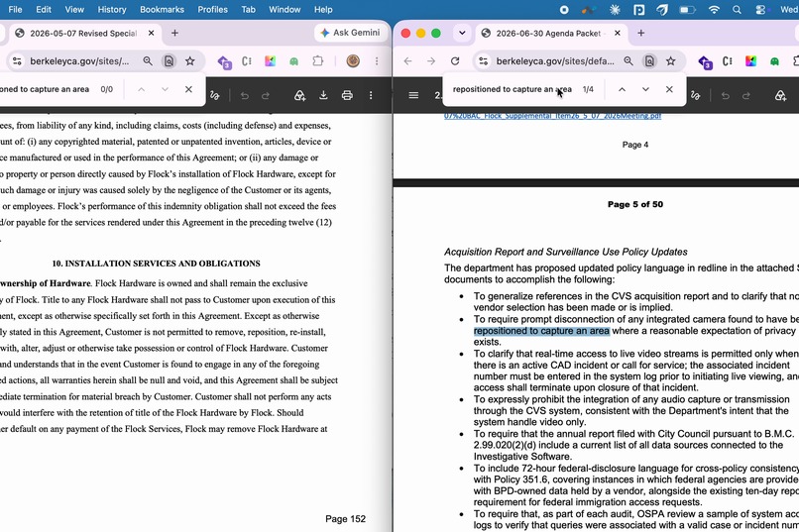Close the find bar in right window
This screenshot has width=799, height=532.
669,89
